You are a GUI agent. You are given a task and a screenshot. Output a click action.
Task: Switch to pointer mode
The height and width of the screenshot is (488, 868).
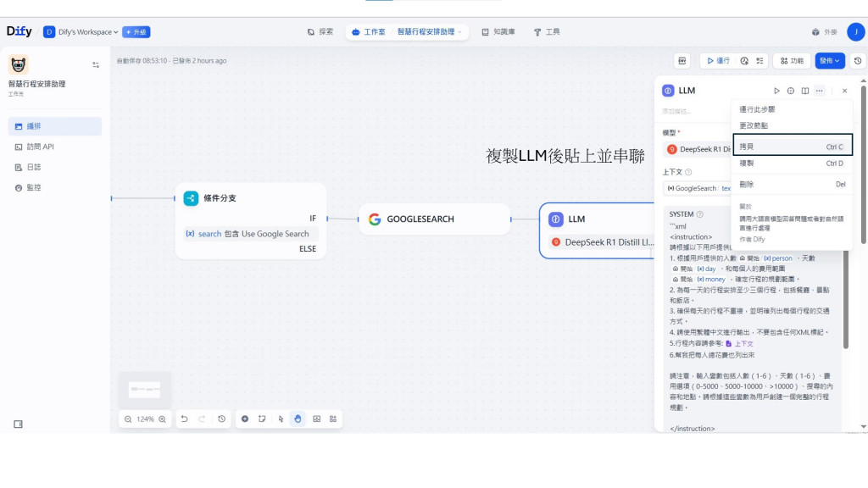click(x=281, y=419)
